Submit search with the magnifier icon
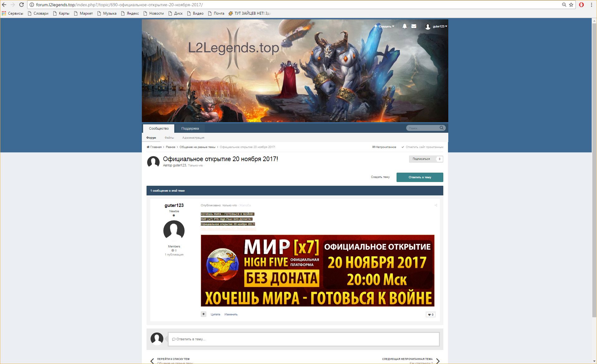 click(x=441, y=128)
